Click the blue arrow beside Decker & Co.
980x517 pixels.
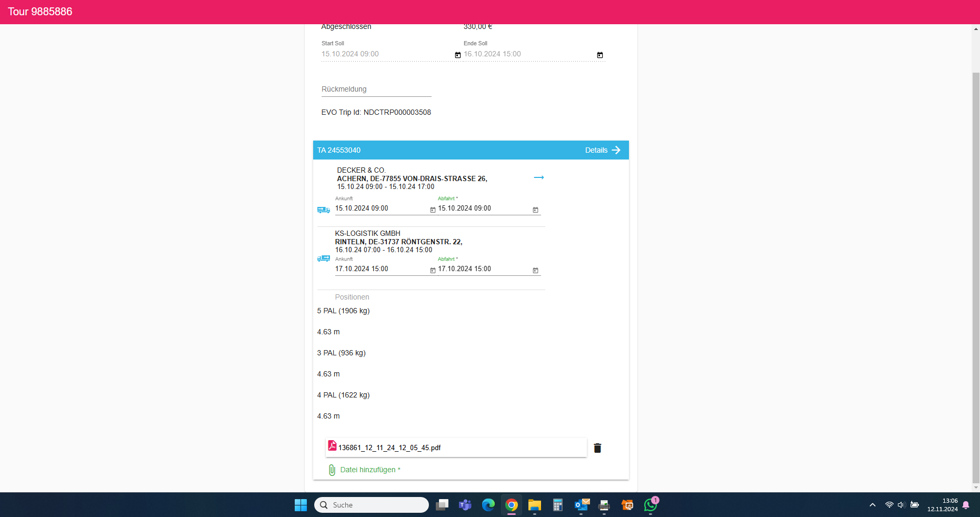(539, 177)
